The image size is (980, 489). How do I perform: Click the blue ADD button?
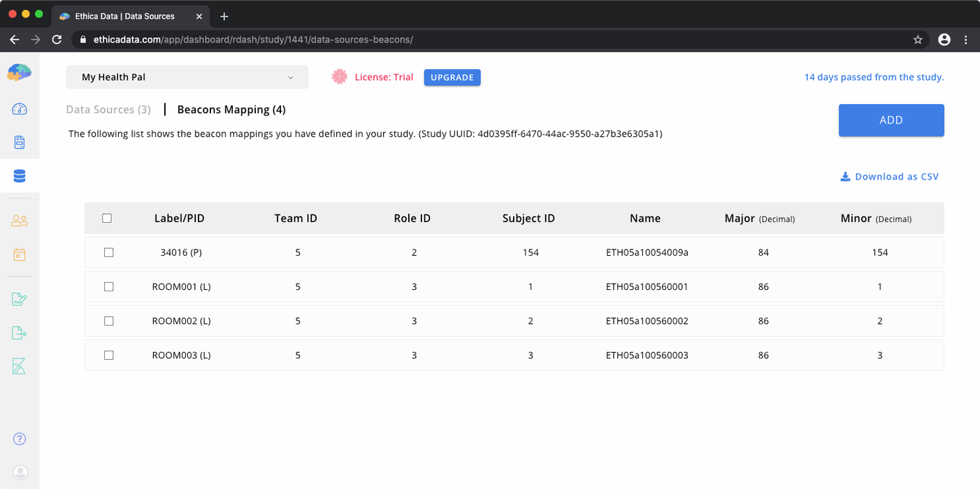pos(891,120)
